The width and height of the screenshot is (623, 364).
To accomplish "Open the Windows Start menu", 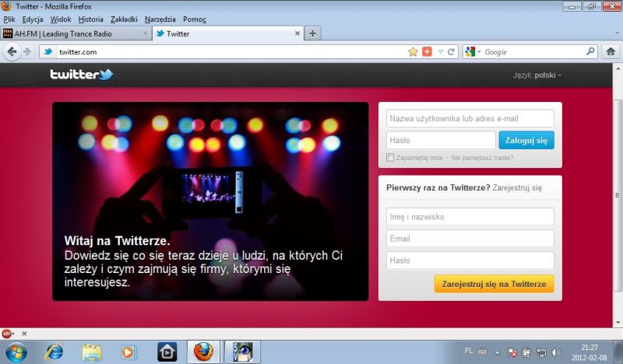I will point(16,352).
